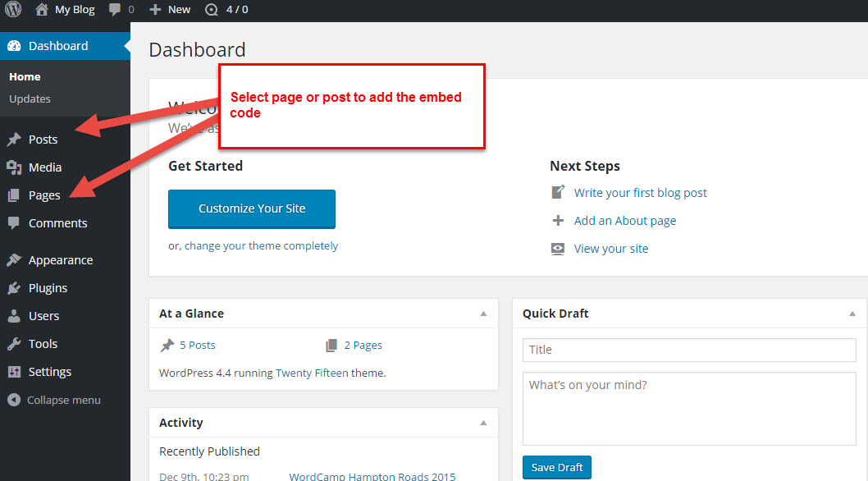The width and height of the screenshot is (868, 481).
Task: Collapse the Activity panel
Action: click(x=483, y=423)
